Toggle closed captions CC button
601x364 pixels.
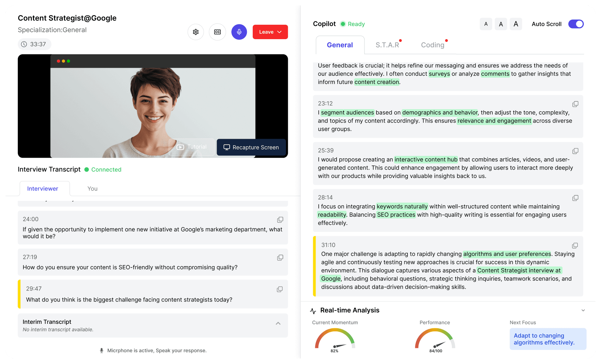[218, 32]
